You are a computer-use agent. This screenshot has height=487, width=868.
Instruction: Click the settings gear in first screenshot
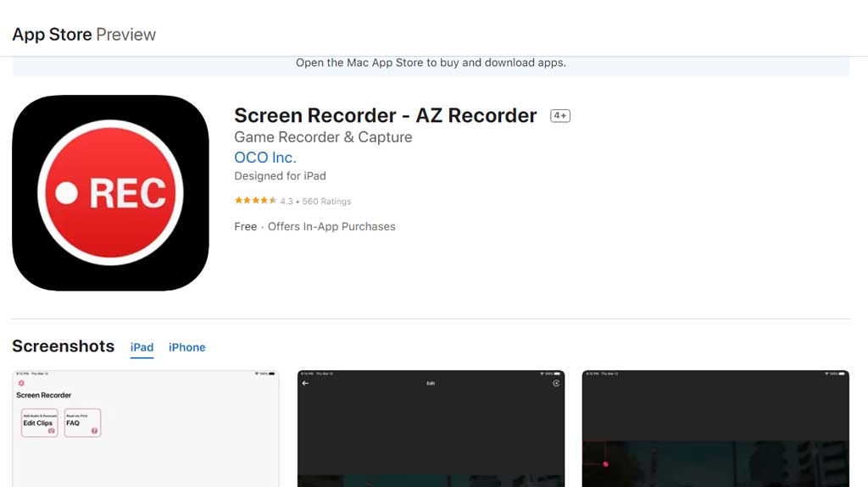21,384
